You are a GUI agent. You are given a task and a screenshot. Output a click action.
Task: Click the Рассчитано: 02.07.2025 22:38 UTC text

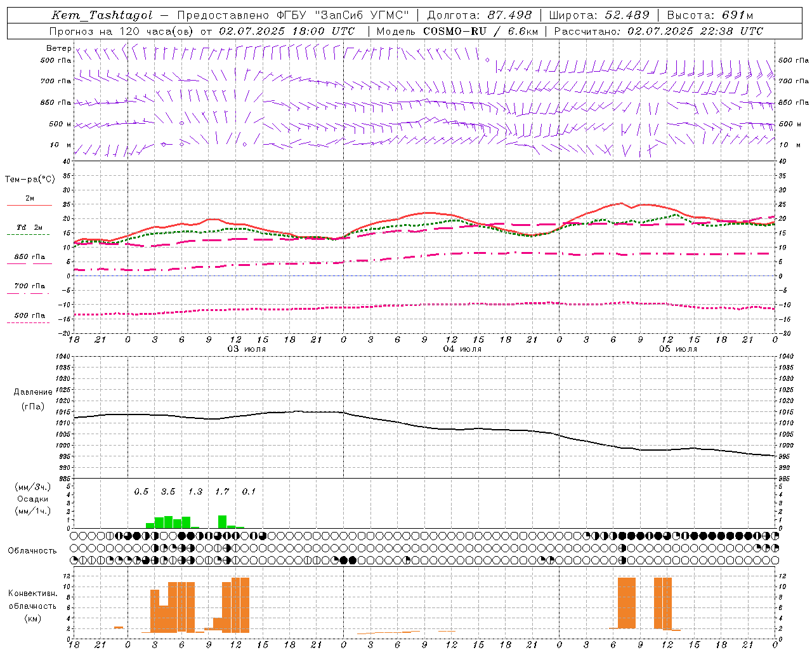coord(658,31)
